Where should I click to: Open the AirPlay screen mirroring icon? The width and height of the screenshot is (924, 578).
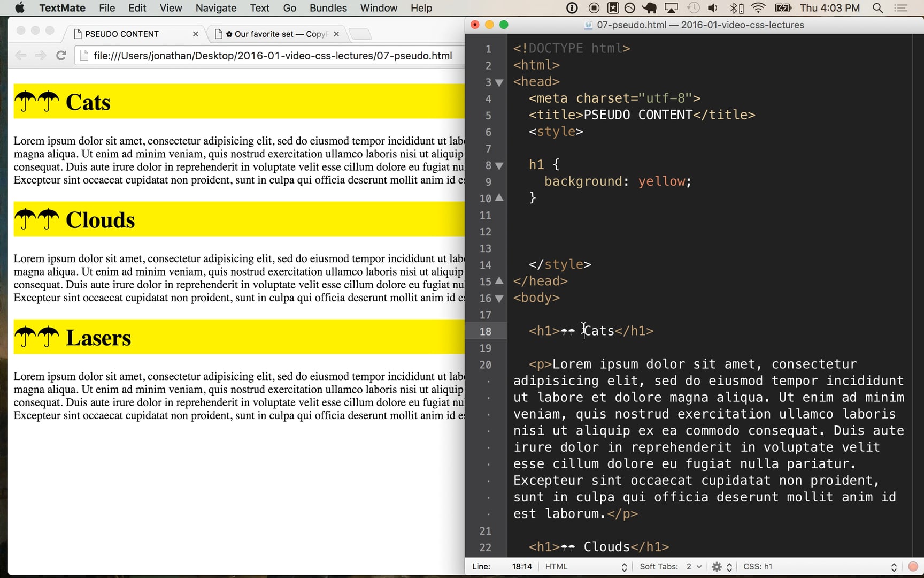tap(671, 8)
